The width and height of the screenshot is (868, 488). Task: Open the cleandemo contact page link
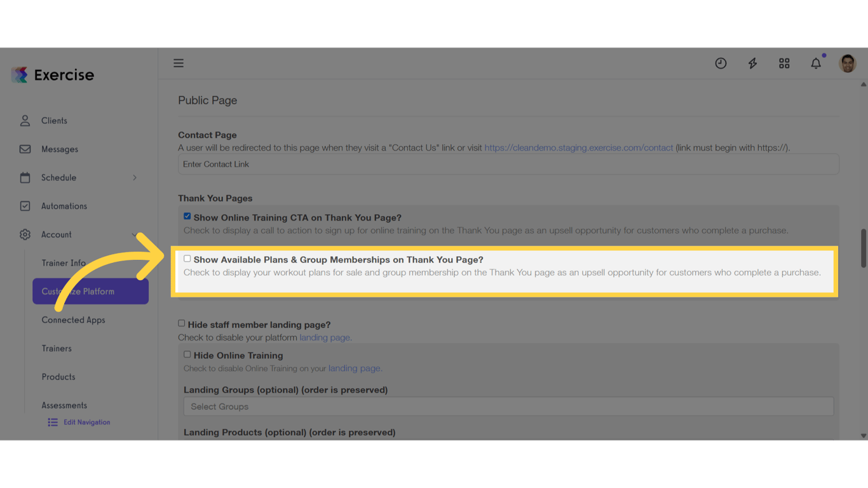579,147
